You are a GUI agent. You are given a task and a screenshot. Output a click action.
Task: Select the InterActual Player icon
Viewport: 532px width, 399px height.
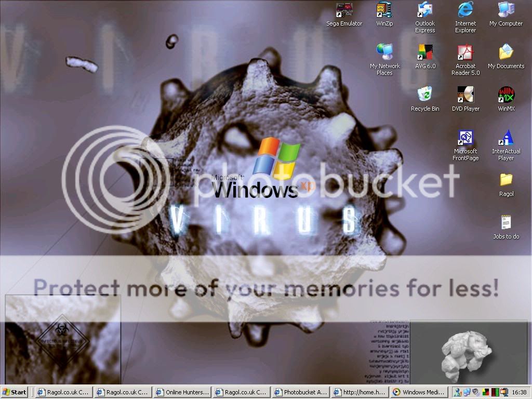(506, 138)
